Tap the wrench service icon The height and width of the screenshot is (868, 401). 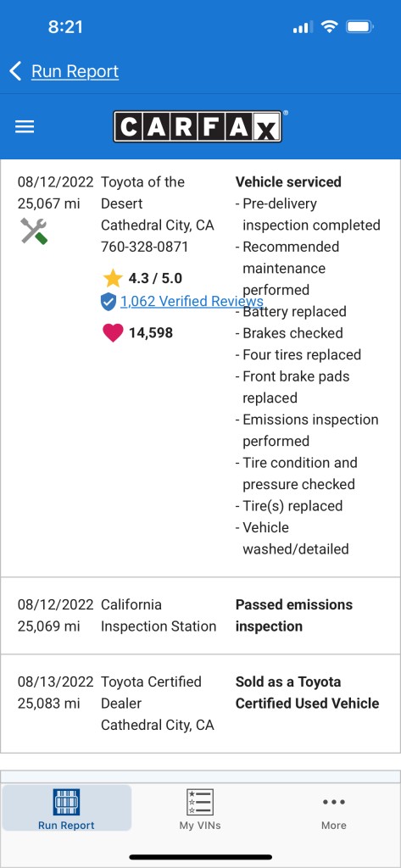click(34, 231)
